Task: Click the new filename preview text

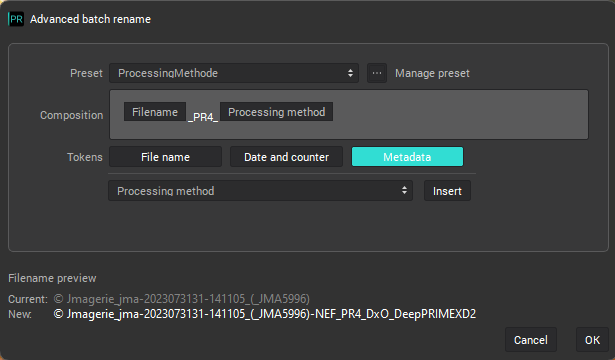Action: click(265, 314)
